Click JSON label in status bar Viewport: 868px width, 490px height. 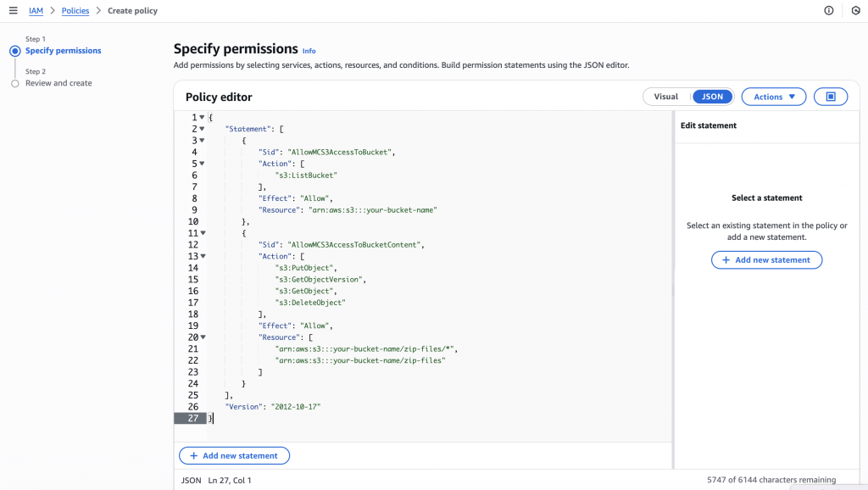point(191,481)
